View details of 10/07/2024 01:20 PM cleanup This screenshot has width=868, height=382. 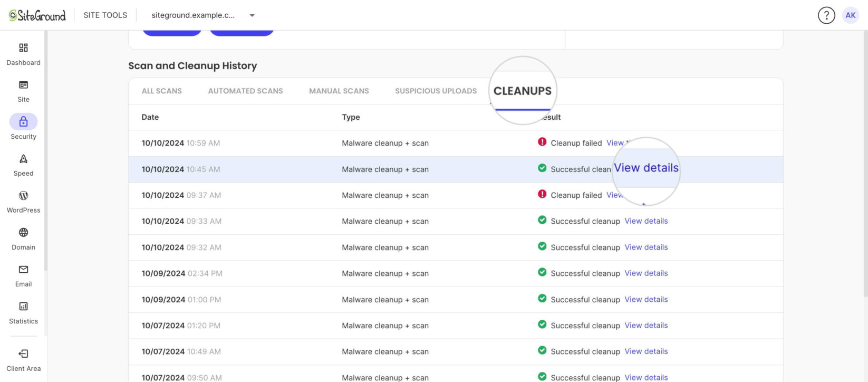pos(646,326)
